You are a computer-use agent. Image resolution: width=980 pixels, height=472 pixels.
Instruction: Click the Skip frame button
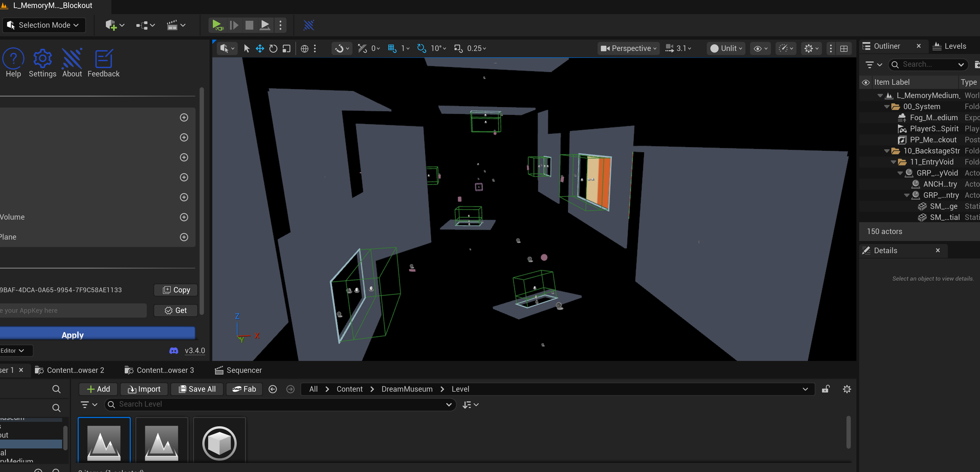point(234,25)
